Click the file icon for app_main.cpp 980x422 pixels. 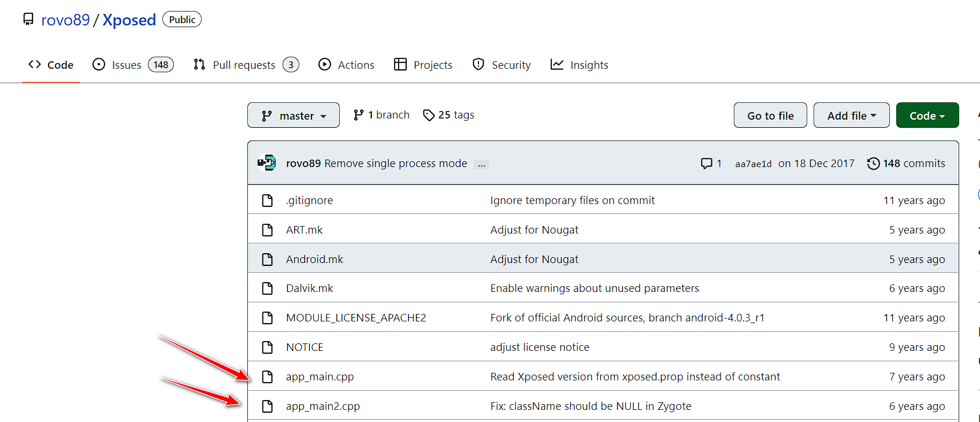[x=268, y=377]
